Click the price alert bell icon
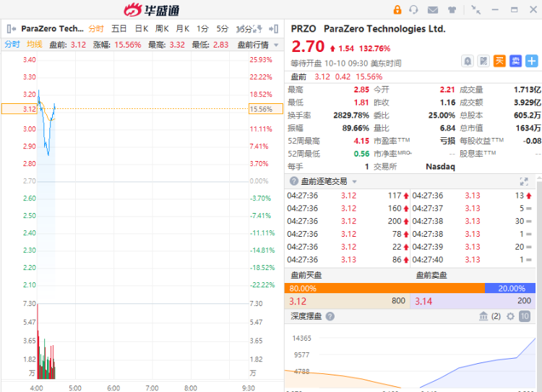Viewport: 542px width, 392px height. click(468, 61)
